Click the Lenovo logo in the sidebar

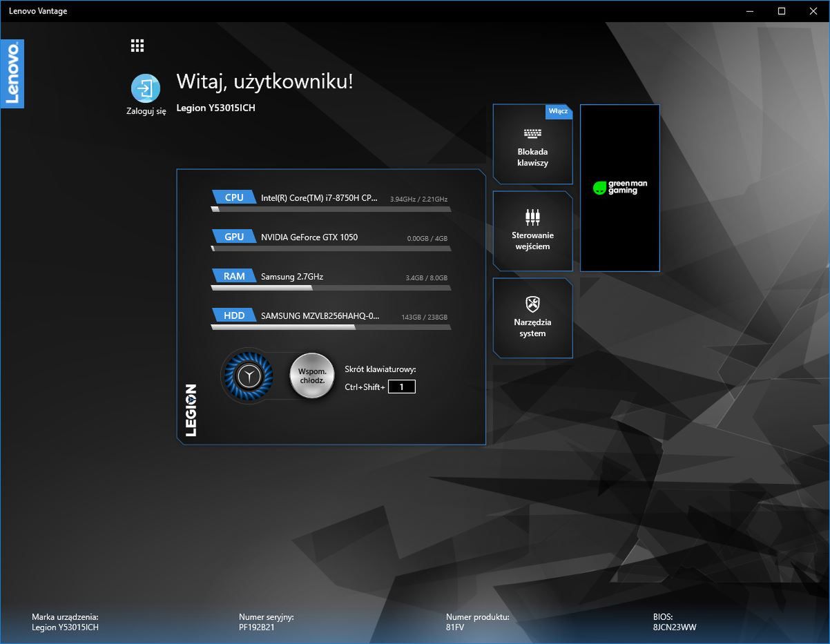(x=12, y=73)
